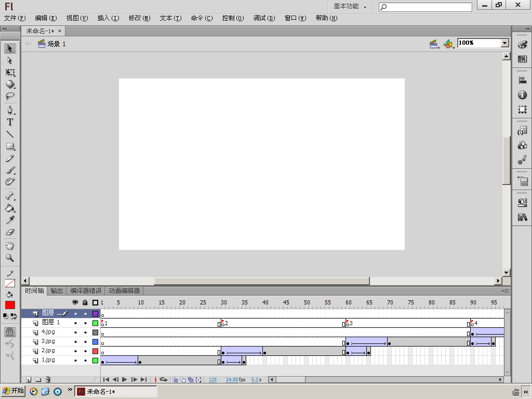Collapse the tools panel arrows
The height and width of the screenshot is (399, 532).
pyautogui.click(x=5, y=29)
